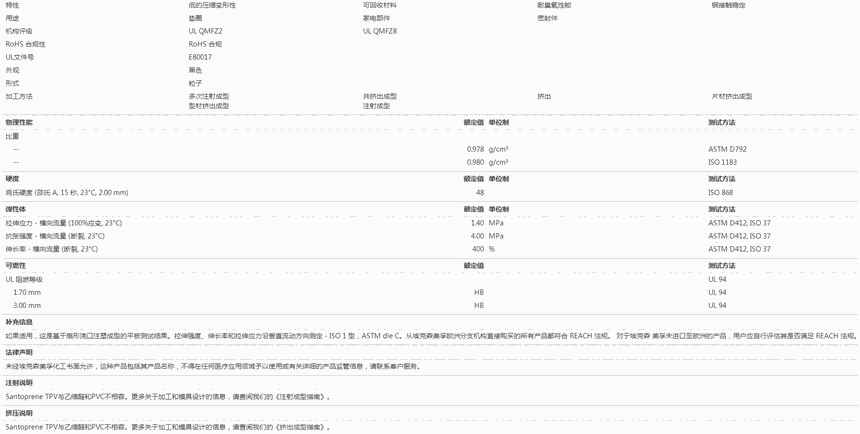The image size is (860, 434).
Task: Select the 弹性体 section heading
Action: 16,210
